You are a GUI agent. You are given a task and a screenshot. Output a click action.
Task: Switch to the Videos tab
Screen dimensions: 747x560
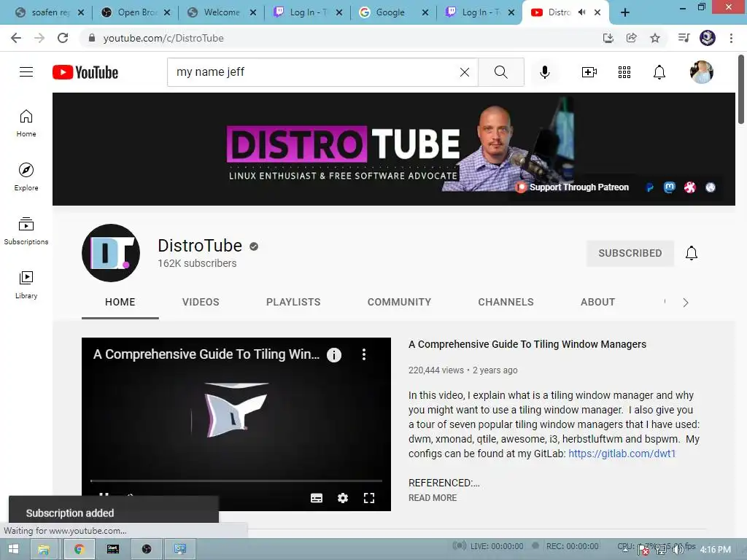pos(201,302)
